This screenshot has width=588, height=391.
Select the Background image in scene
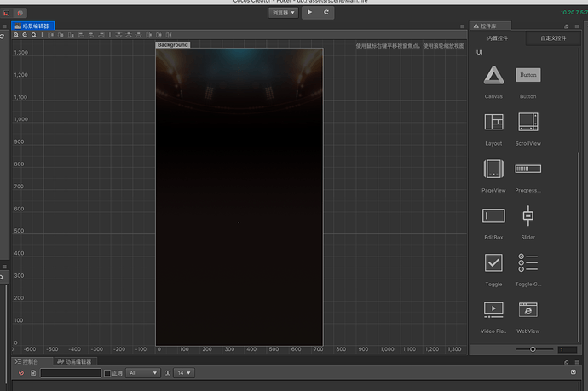point(239,197)
